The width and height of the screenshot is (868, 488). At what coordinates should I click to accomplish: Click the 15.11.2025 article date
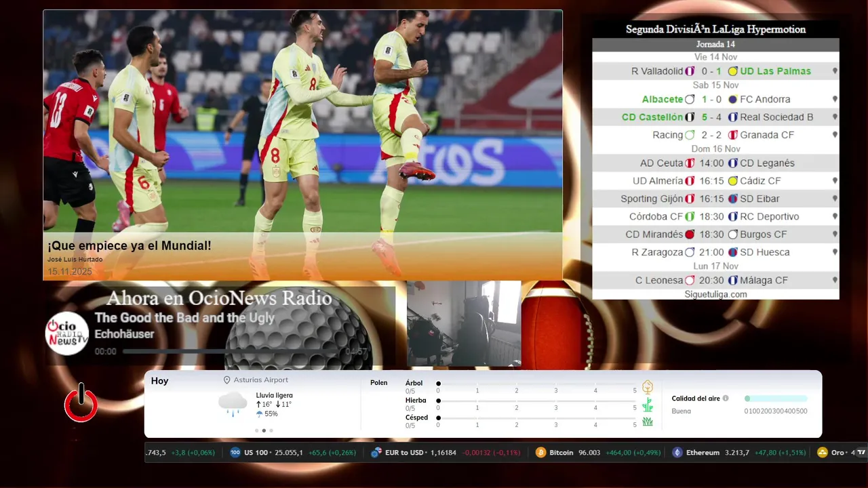pos(69,272)
